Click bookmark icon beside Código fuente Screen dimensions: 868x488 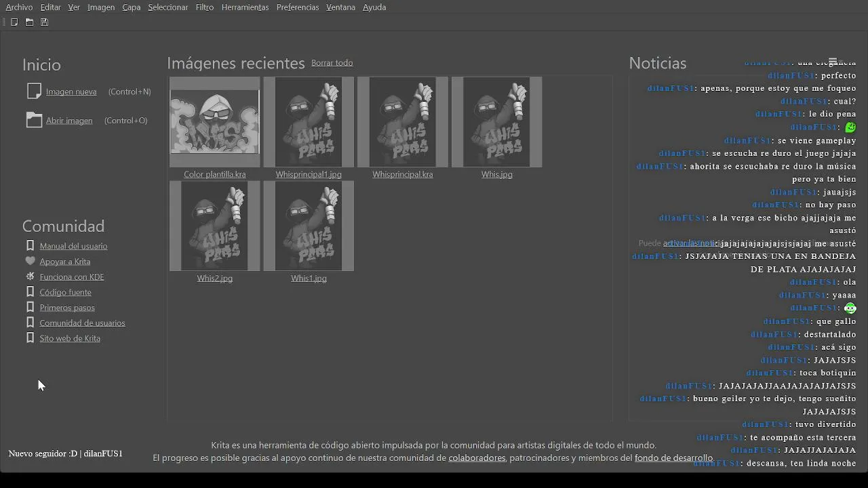[x=30, y=291]
